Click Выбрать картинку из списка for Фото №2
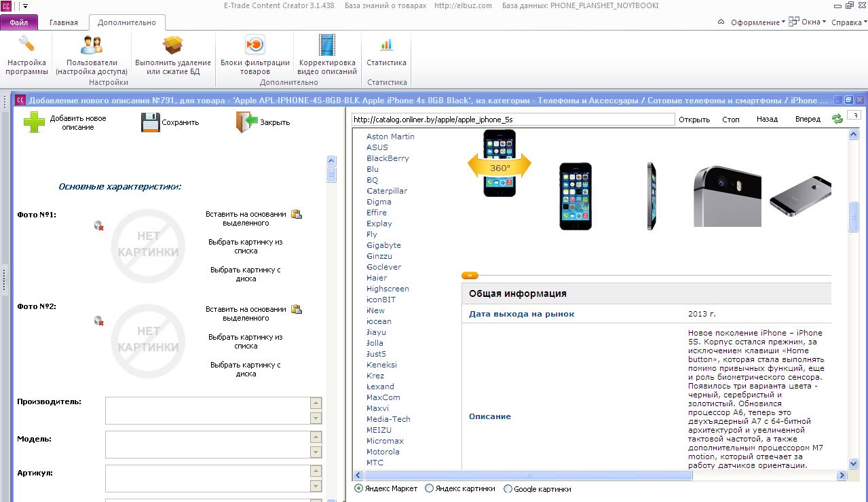This screenshot has height=502, width=868. [x=246, y=341]
